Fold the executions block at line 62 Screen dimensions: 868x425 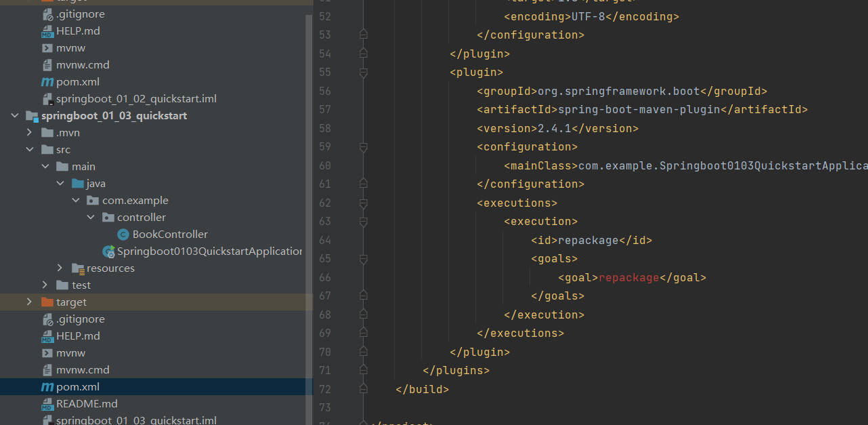click(364, 203)
